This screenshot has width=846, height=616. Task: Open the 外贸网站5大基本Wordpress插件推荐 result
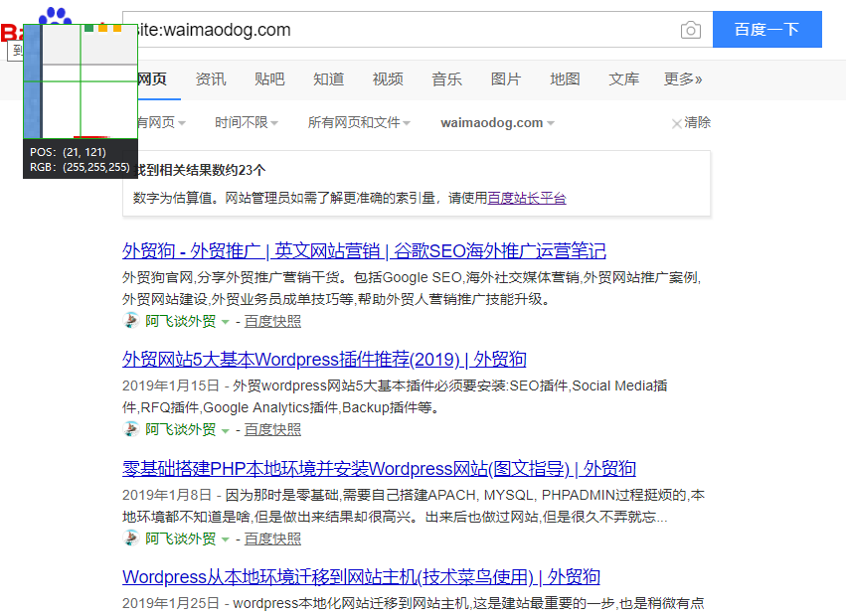(324, 360)
